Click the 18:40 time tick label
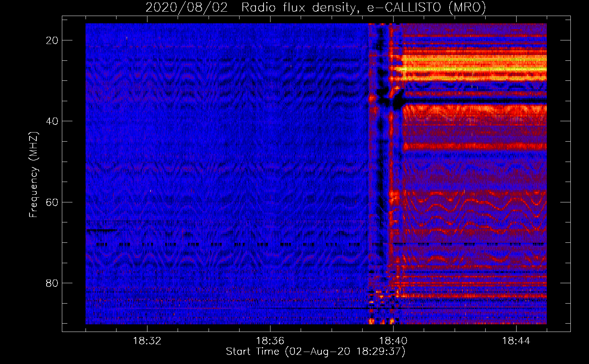 coord(393,341)
